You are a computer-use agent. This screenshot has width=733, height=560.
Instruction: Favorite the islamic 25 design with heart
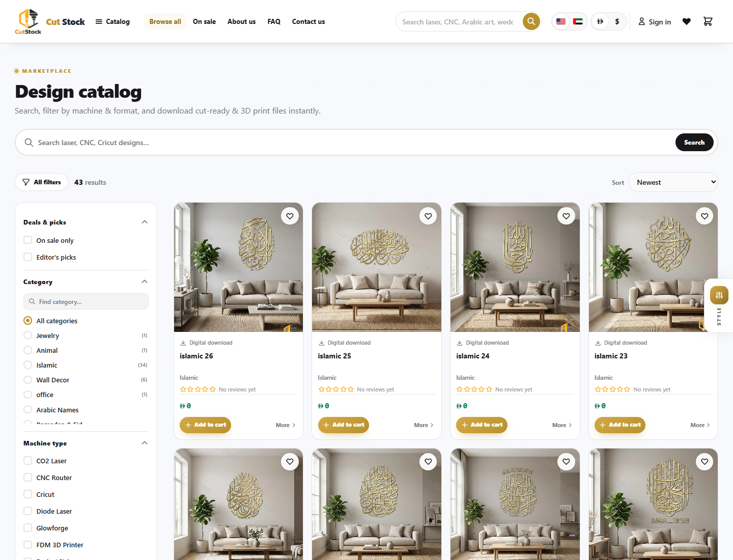[x=428, y=216]
